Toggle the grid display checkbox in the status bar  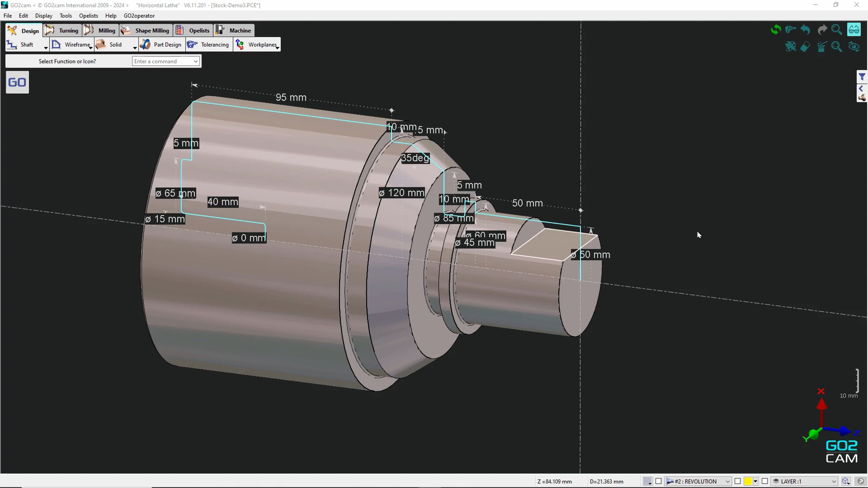[647, 481]
